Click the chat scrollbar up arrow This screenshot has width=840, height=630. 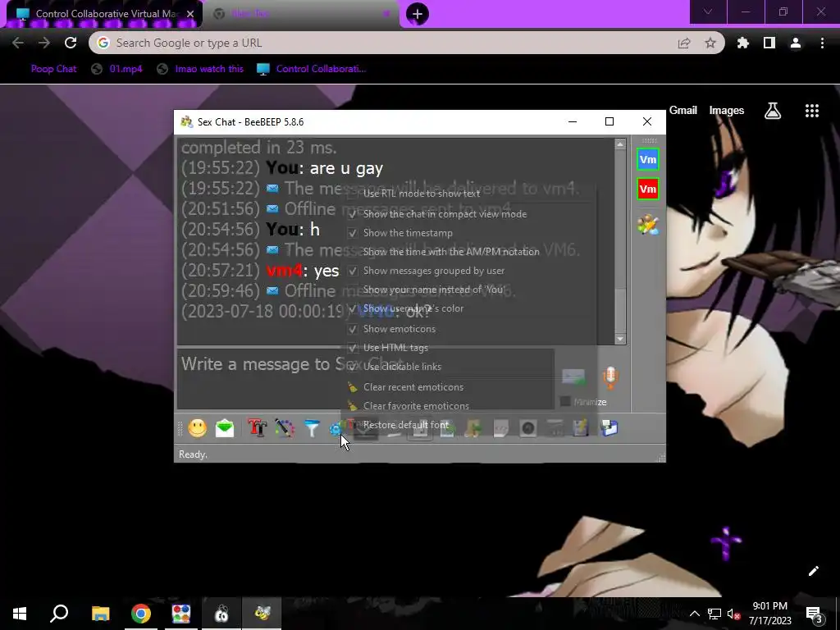click(x=620, y=144)
